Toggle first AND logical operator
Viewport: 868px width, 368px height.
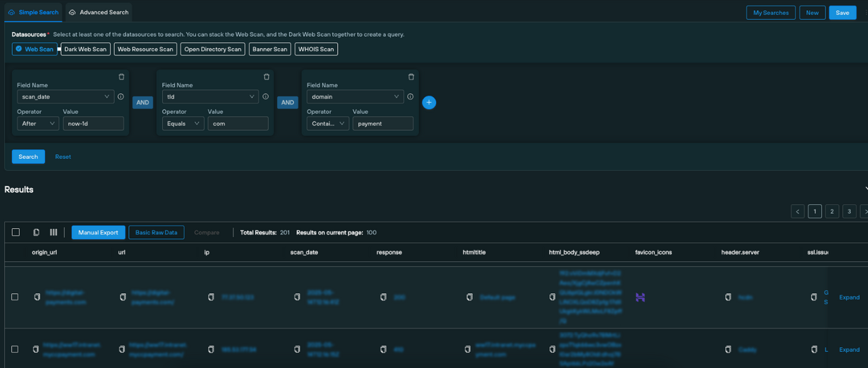142,103
